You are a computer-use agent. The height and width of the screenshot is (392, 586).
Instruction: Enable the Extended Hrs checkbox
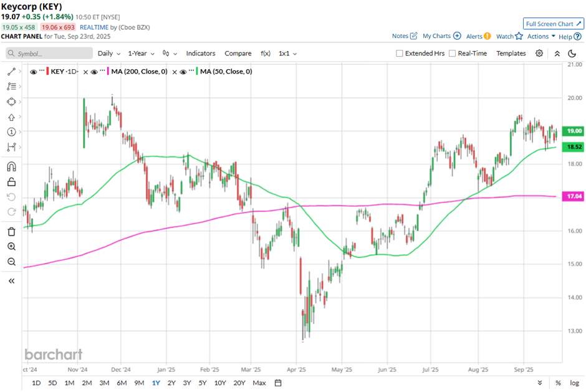pos(400,54)
